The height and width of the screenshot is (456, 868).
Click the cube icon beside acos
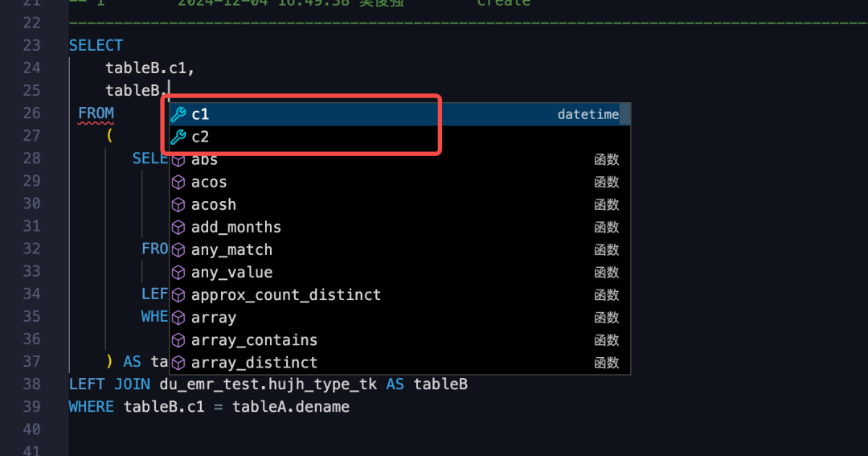tap(178, 183)
